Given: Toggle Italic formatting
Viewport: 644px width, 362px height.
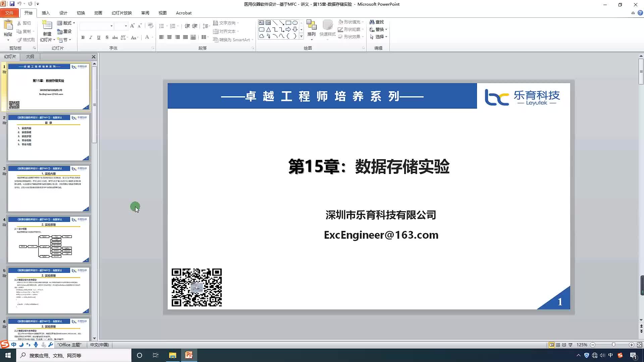Looking at the screenshot, I should pyautogui.click(x=91, y=38).
